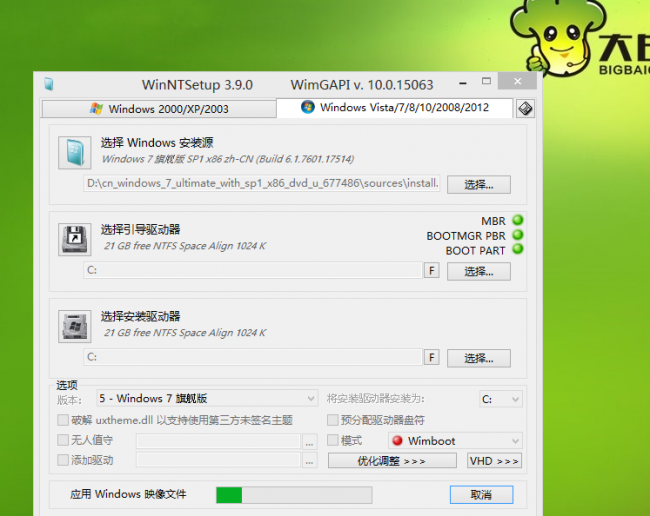
Task: Click the F button for installation drive
Action: tap(432, 357)
